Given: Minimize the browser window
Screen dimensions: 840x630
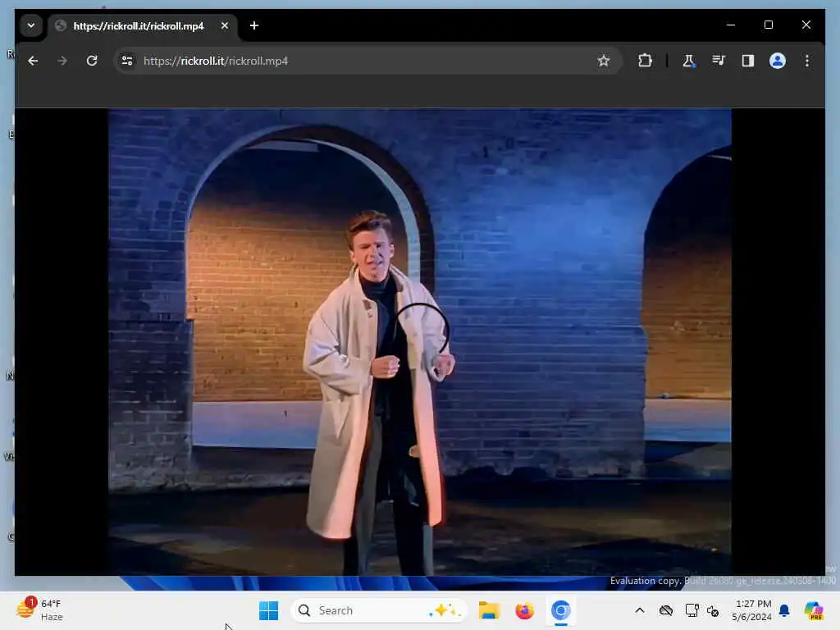Looking at the screenshot, I should point(731,25).
